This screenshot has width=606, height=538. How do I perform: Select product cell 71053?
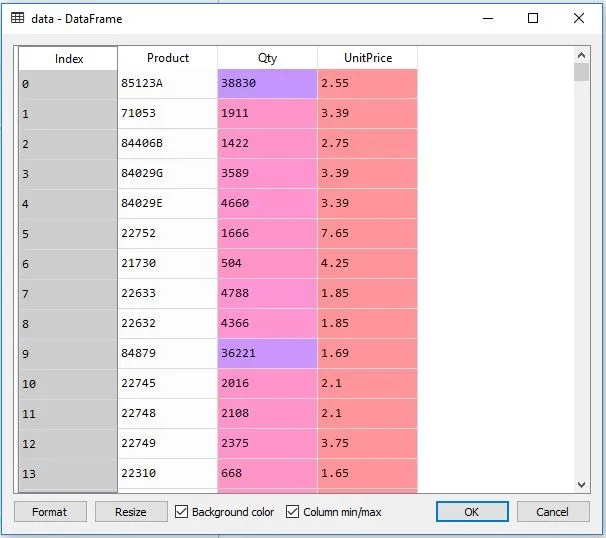pyautogui.click(x=168, y=114)
